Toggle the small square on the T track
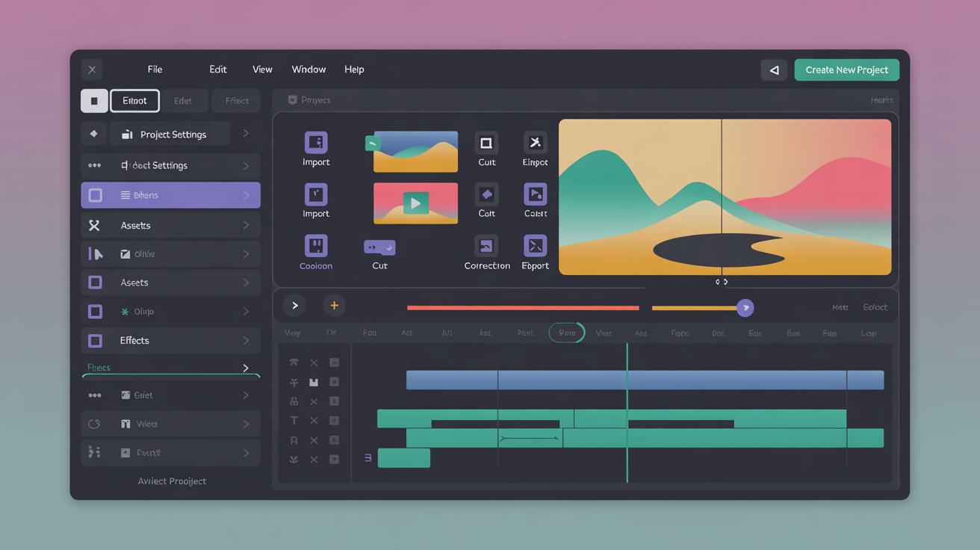Screen dimensions: 980x550 pyautogui.click(x=334, y=421)
